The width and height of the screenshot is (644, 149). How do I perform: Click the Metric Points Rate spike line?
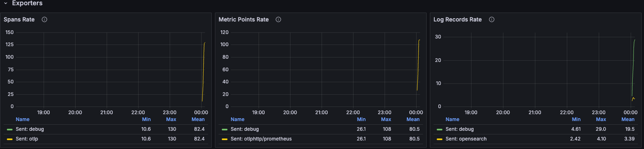418,65
